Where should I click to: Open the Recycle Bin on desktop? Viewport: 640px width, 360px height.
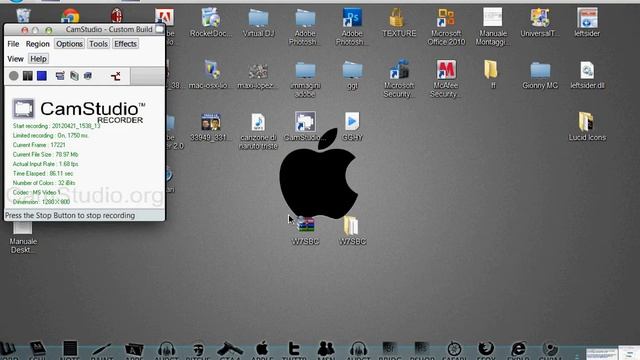pos(23,16)
